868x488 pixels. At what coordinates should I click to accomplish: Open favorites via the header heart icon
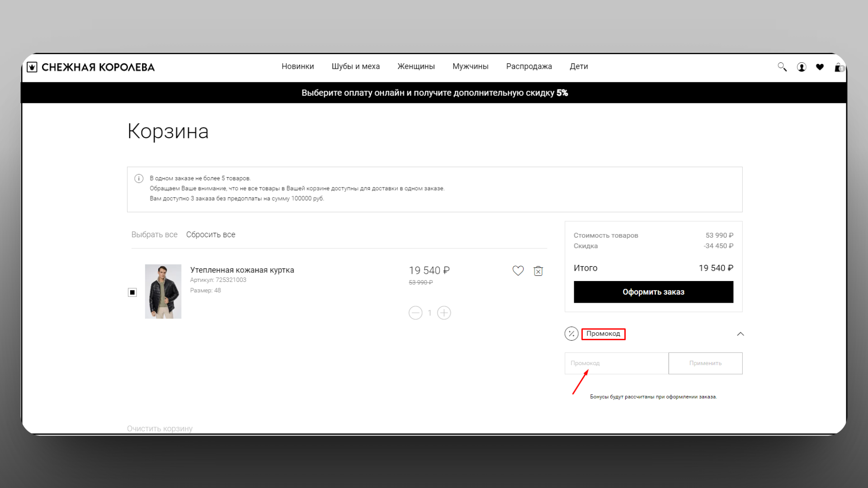point(820,67)
